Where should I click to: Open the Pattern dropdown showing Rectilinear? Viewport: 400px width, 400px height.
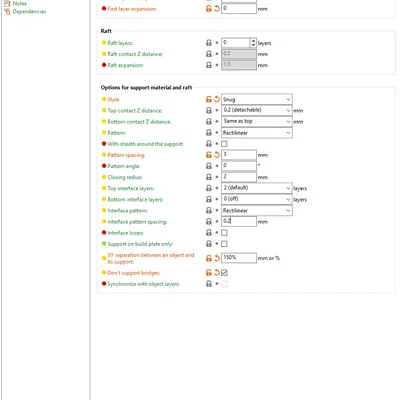point(257,133)
